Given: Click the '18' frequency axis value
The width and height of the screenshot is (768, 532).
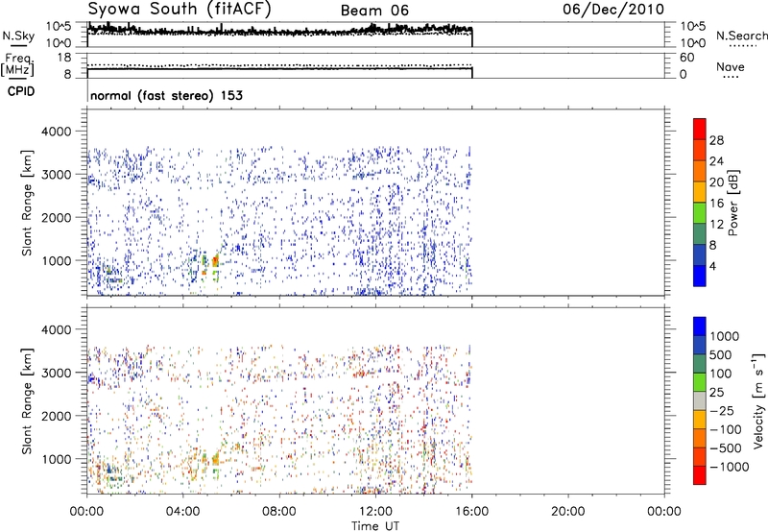Looking at the screenshot, I should (x=64, y=58).
